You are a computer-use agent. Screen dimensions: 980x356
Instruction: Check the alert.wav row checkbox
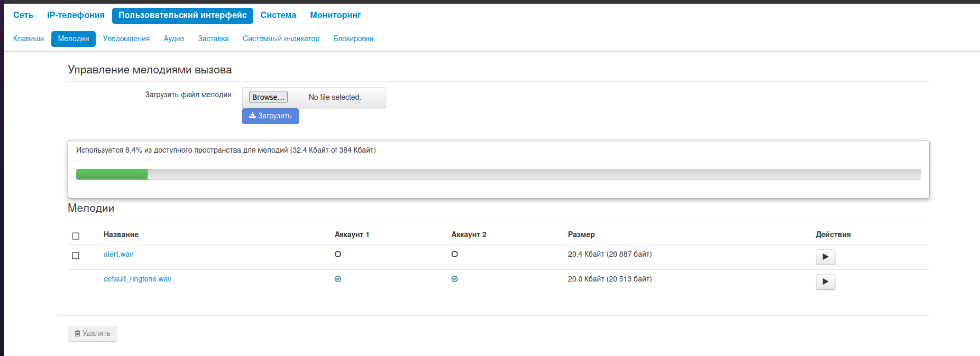click(x=76, y=256)
